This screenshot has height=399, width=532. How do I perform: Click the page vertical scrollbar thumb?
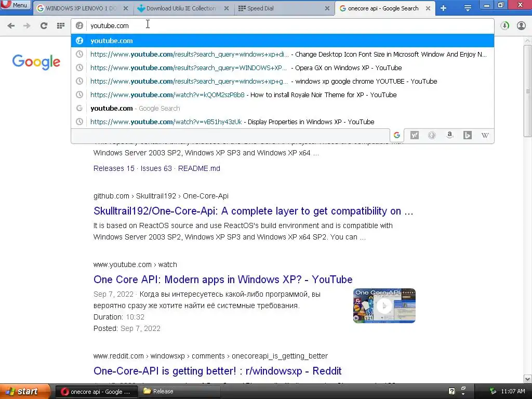(x=528, y=91)
